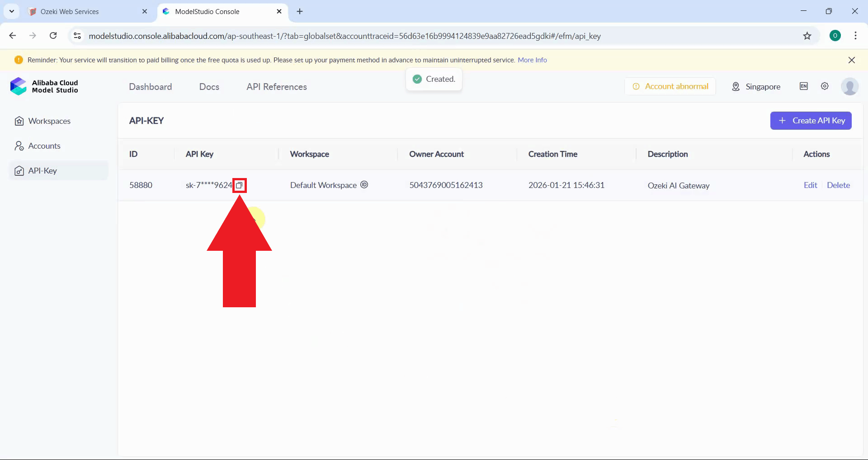The image size is (868, 460).
Task: Open console settings via the gear icon
Action: (825, 86)
